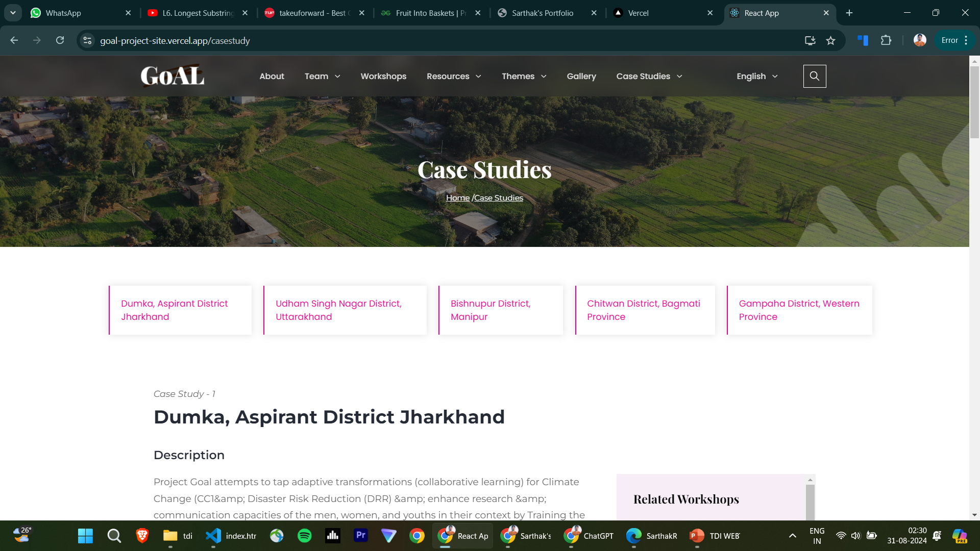
Task: Click the search magnifier icon in navbar
Action: coord(814,76)
